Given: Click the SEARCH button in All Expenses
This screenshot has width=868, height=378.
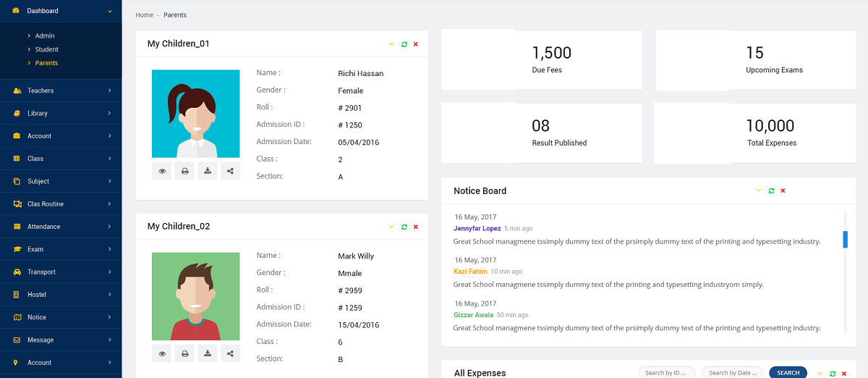Looking at the screenshot, I should click(788, 373).
